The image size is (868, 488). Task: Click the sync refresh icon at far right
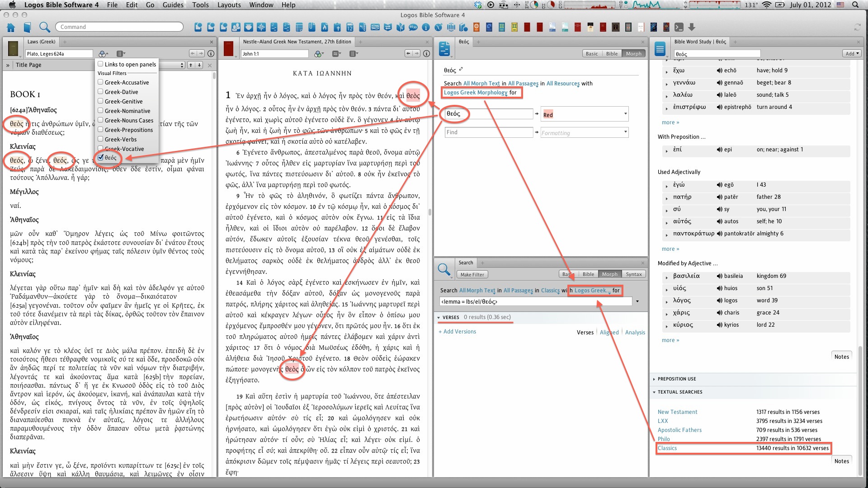point(858,27)
